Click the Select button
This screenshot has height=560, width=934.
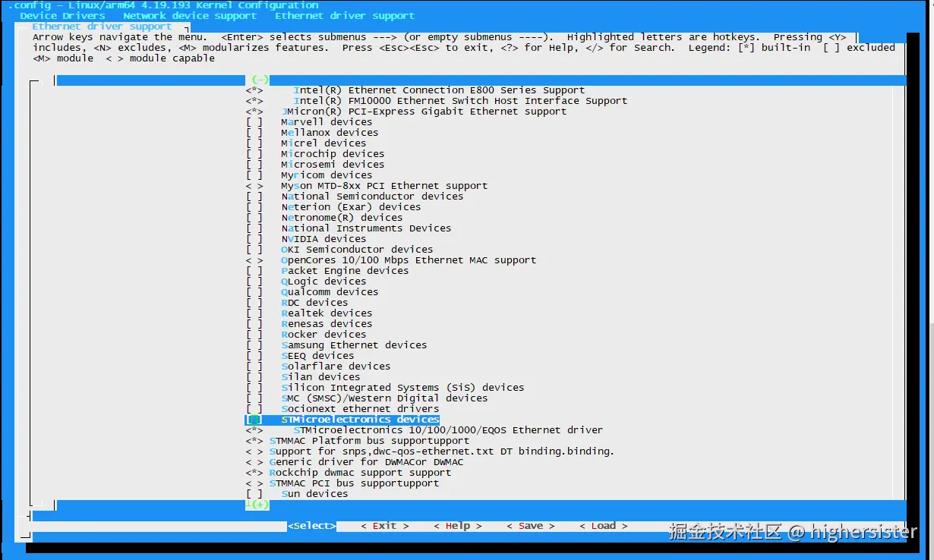pos(311,526)
